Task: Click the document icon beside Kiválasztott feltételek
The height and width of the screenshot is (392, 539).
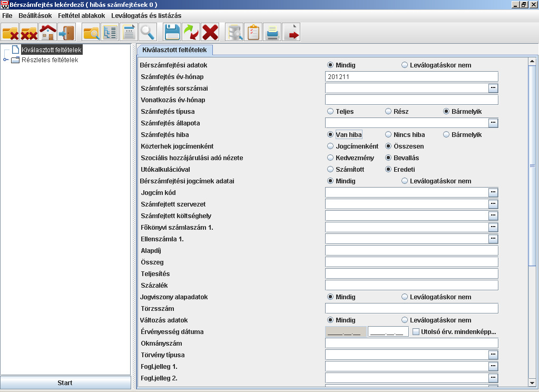Action: pyautogui.click(x=15, y=50)
